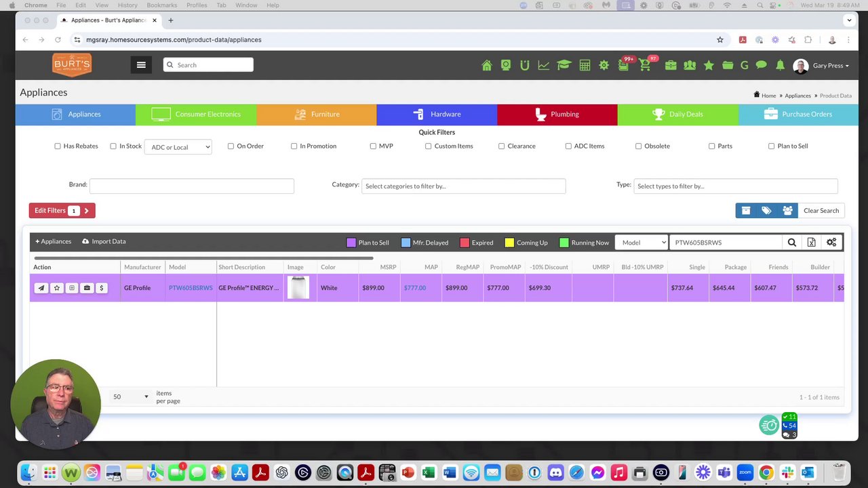Click the washer product image thumbnail
Image resolution: width=868 pixels, height=488 pixels.
pos(298,288)
